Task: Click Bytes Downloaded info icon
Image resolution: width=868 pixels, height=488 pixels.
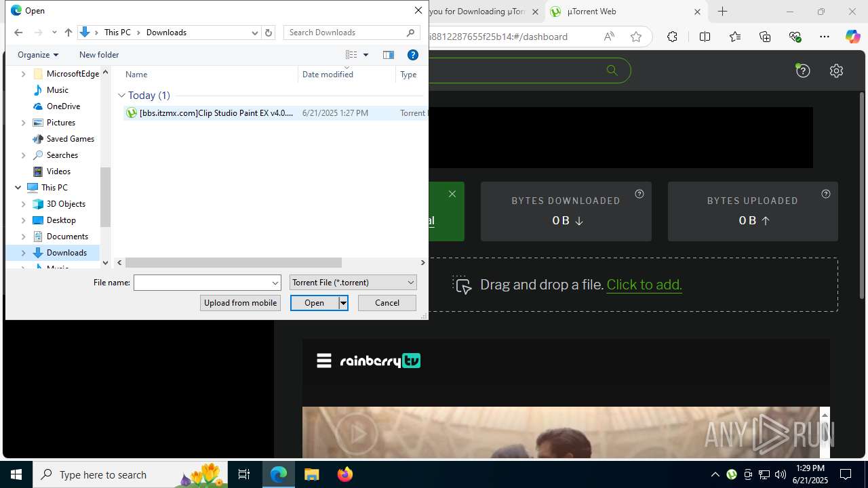Action: [x=639, y=194]
